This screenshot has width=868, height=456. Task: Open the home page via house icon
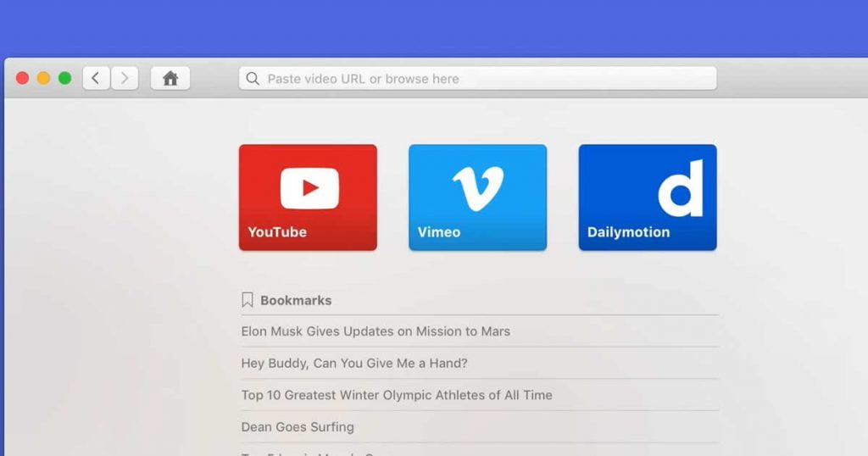pyautogui.click(x=170, y=79)
